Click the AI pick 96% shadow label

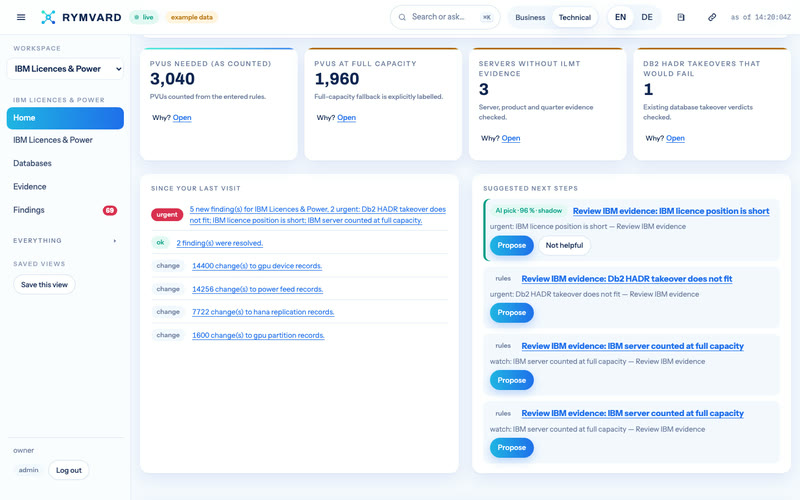coord(529,211)
